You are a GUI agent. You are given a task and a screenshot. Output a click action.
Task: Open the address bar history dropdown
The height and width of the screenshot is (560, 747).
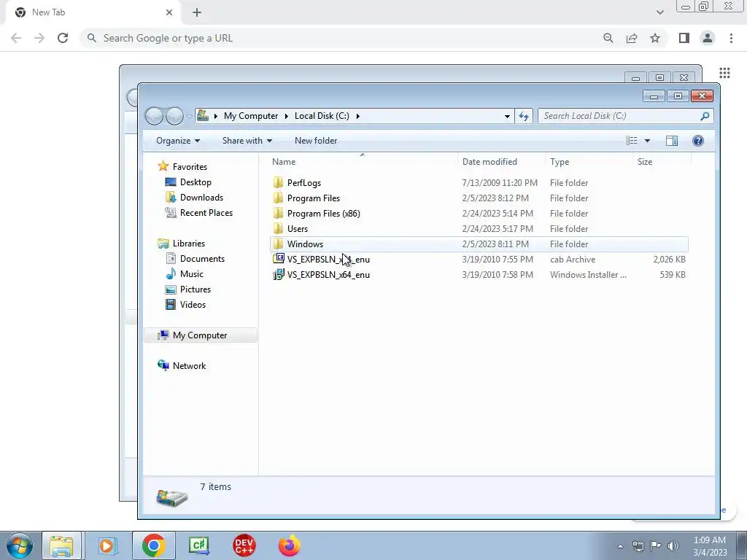point(507,116)
